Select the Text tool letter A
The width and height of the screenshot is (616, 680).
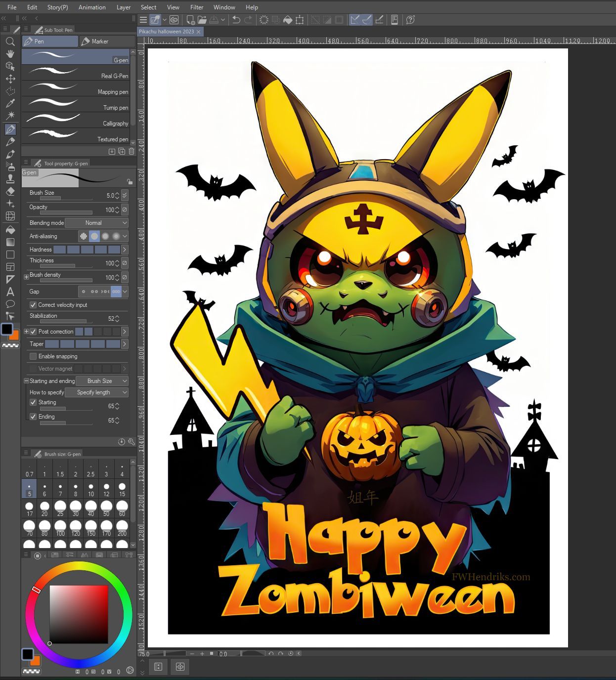10,292
